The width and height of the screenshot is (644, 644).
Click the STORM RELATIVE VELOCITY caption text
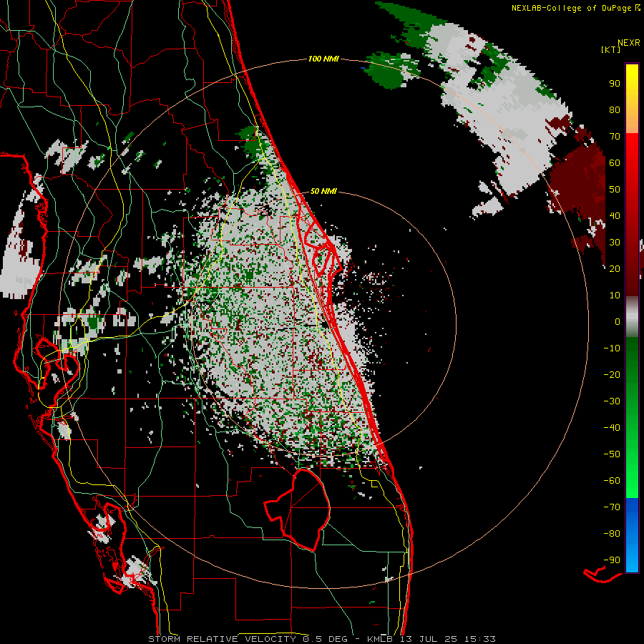224,639
